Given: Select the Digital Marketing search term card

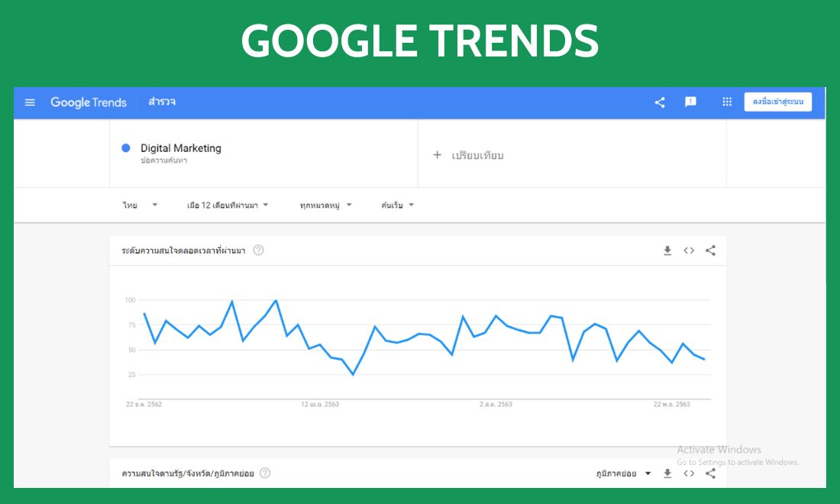Looking at the screenshot, I should pyautogui.click(x=180, y=152).
